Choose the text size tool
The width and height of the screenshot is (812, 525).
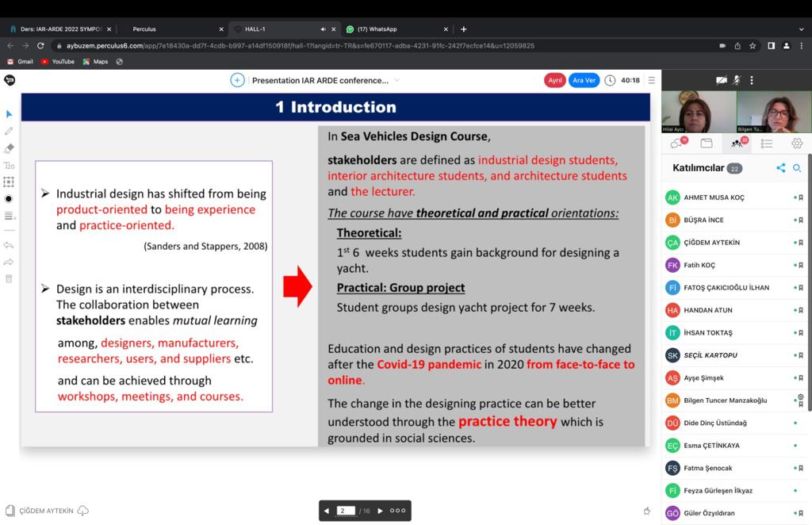[9, 166]
